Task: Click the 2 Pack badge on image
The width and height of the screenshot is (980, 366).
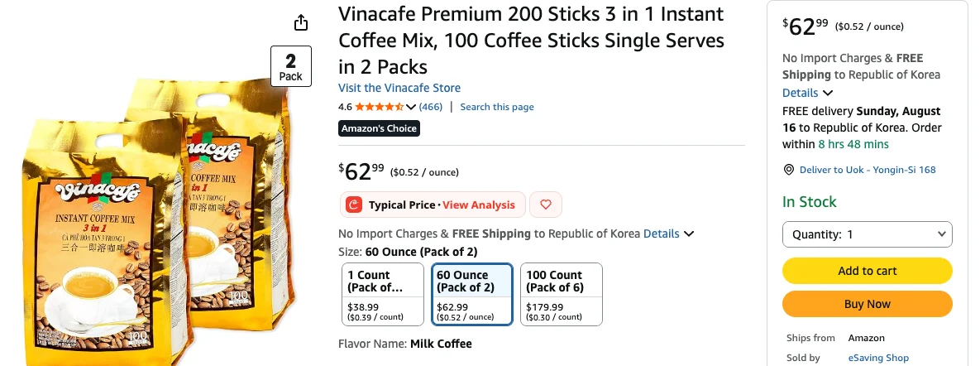Action: 290,66
